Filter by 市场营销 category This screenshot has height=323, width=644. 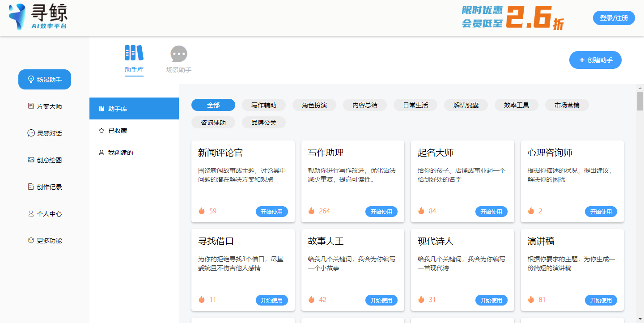tap(567, 105)
